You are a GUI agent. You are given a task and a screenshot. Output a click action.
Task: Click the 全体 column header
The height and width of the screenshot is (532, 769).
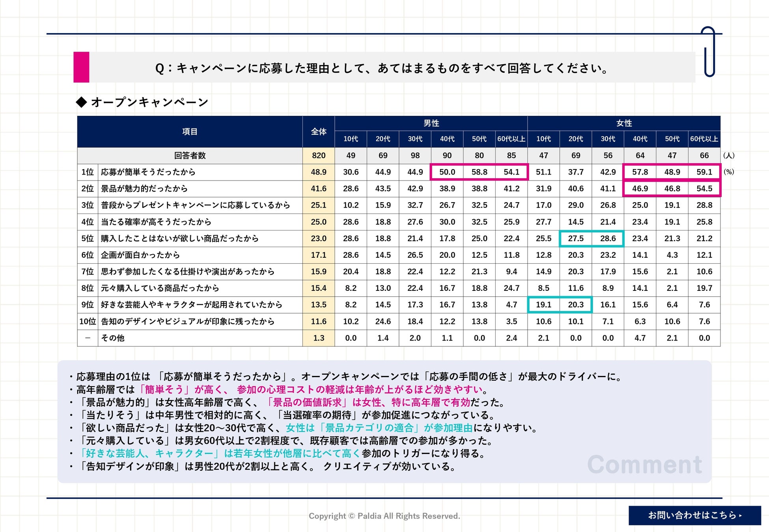pyautogui.click(x=319, y=132)
